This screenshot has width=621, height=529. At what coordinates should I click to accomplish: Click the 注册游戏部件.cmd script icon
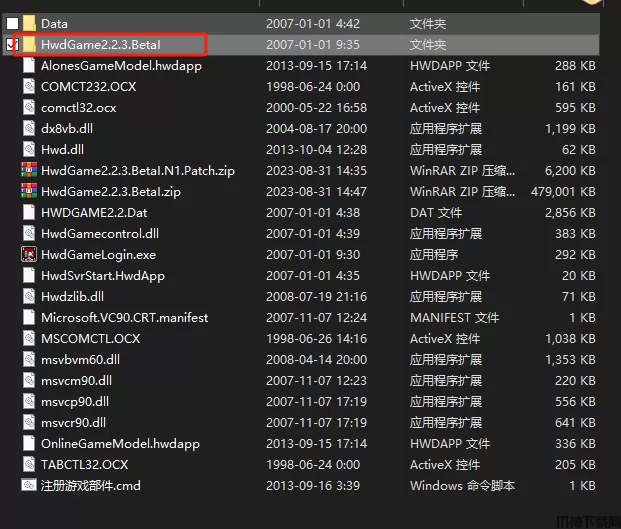(29, 485)
